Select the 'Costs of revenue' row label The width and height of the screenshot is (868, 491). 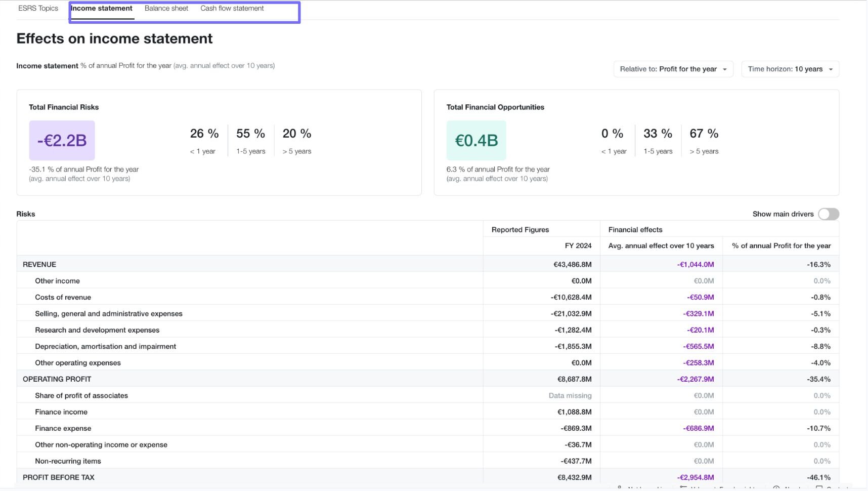pos(63,297)
